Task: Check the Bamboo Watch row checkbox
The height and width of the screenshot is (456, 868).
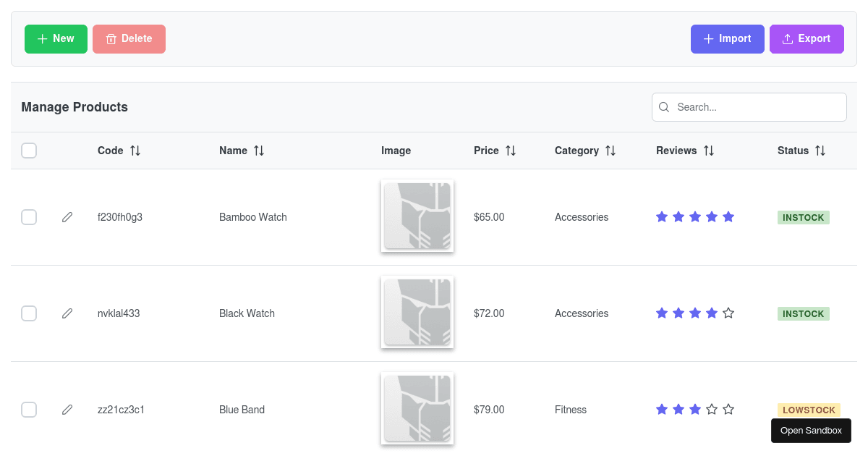Action: [29, 217]
